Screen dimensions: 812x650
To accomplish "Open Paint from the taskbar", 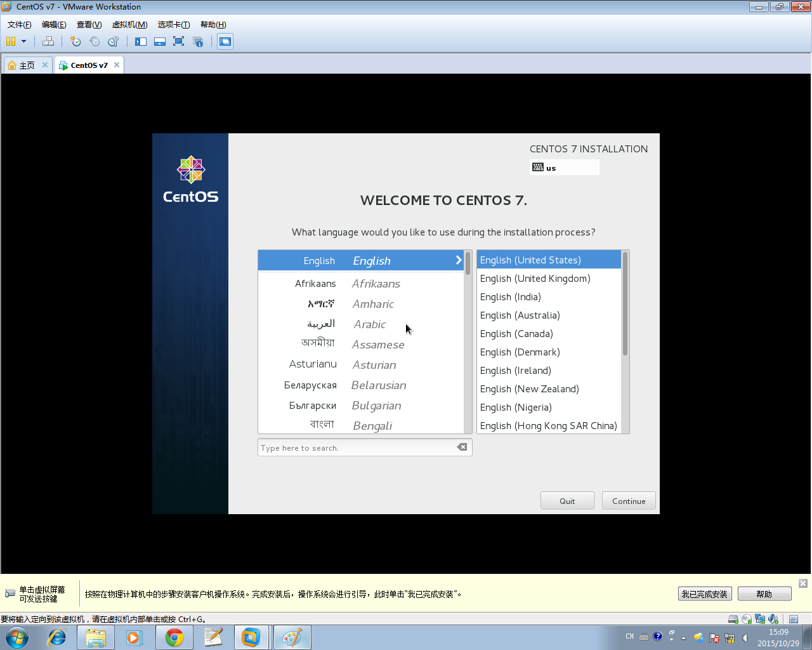I will point(292,637).
